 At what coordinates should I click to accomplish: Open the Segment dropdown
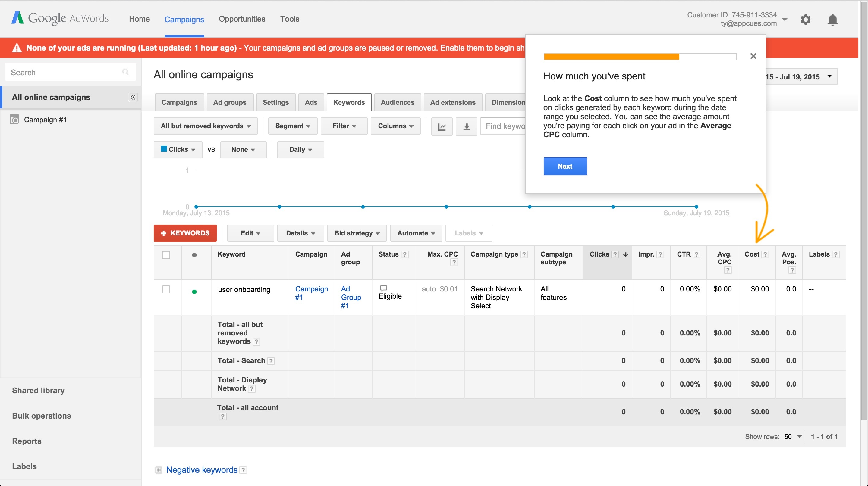tap(292, 126)
